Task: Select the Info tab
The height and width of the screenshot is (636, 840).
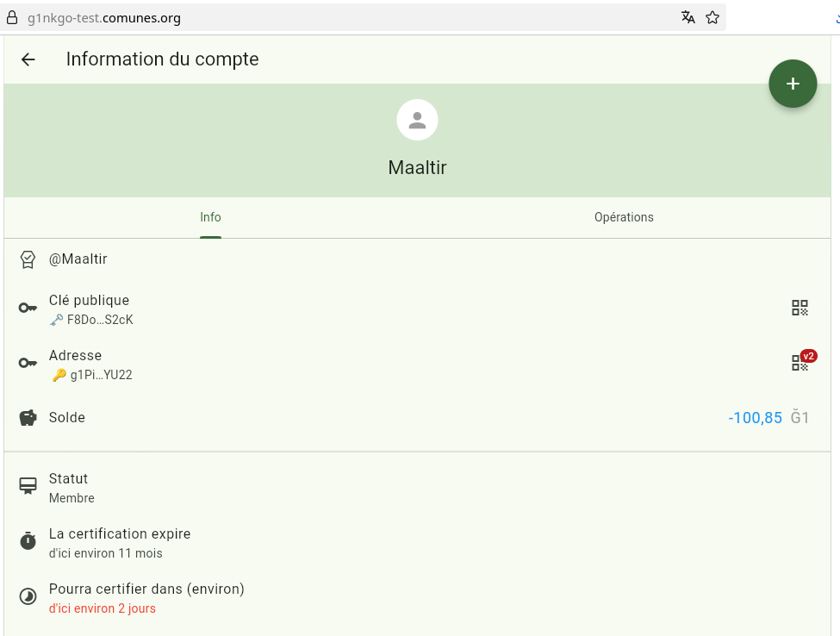Action: [x=210, y=217]
